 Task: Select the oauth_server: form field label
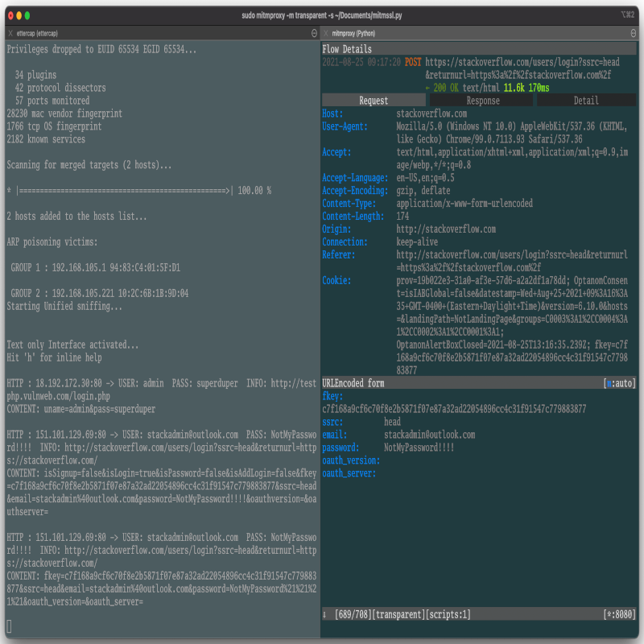[x=349, y=473]
